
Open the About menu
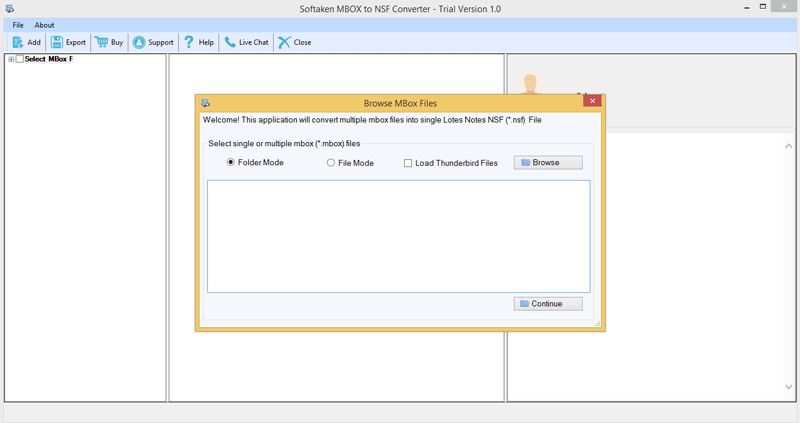(x=44, y=25)
